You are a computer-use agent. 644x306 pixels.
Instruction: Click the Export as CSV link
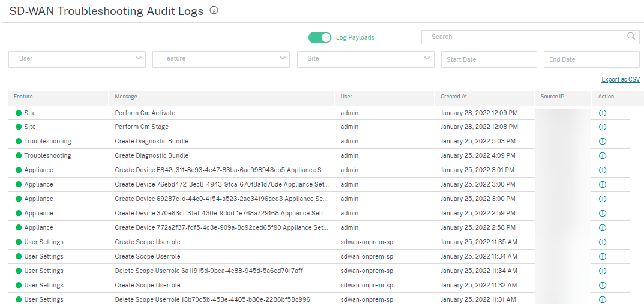point(621,79)
